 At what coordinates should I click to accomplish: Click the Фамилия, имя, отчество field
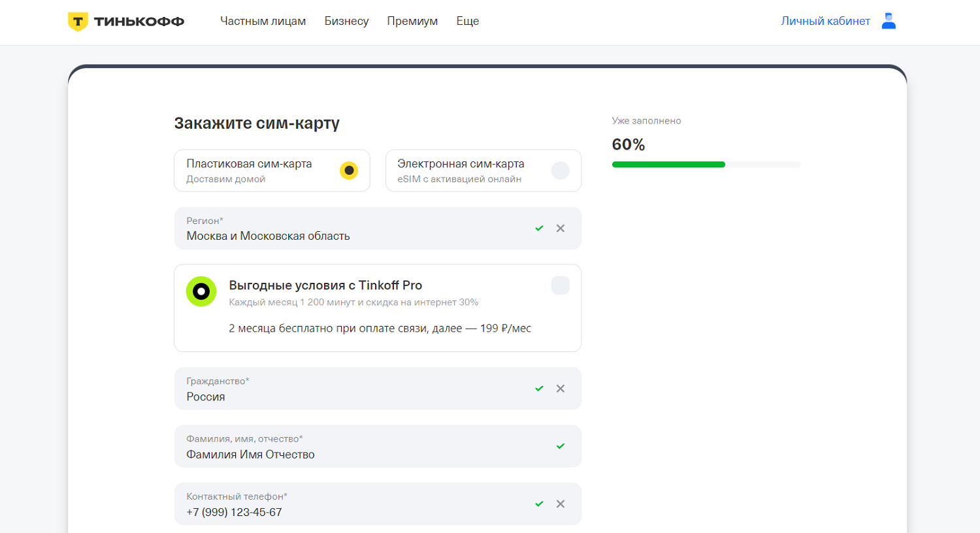(378, 446)
